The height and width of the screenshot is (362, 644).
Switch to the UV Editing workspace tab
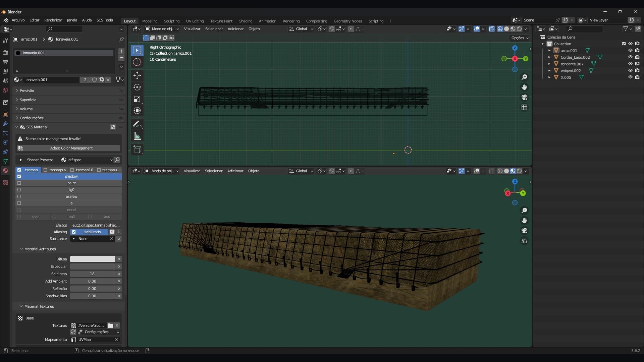click(195, 21)
